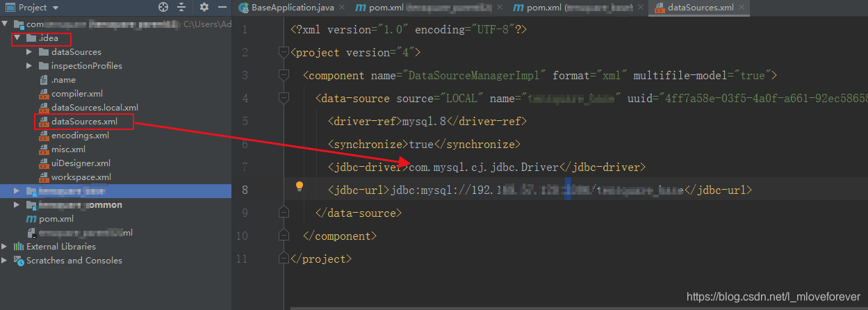Select pom.xml in the project tree
The height and width of the screenshot is (310, 868).
tap(56, 219)
